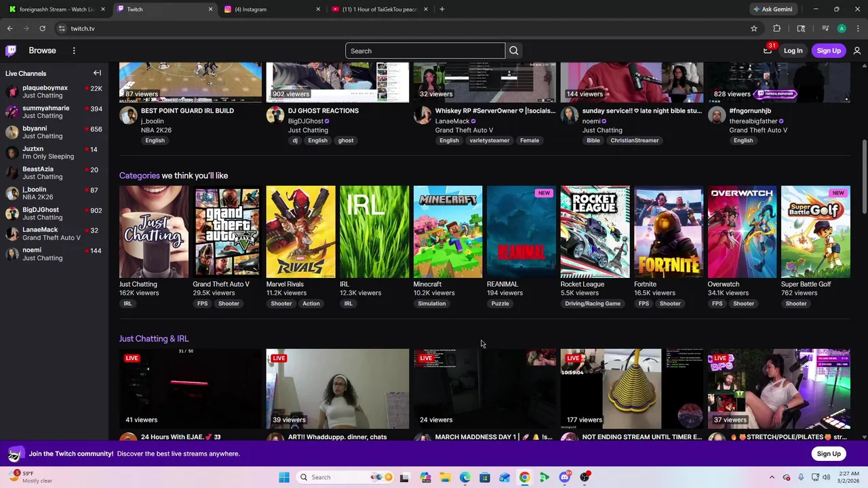The width and height of the screenshot is (868, 488).
Task: Open the Twitch home logo
Action: 11,51
